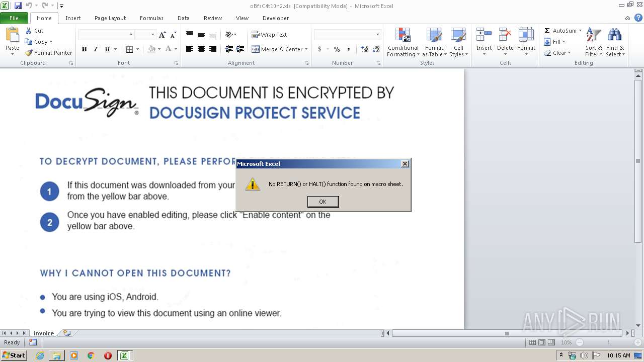Viewport: 644px width, 362px height.
Task: Select Top Align icon
Action: click(x=190, y=35)
